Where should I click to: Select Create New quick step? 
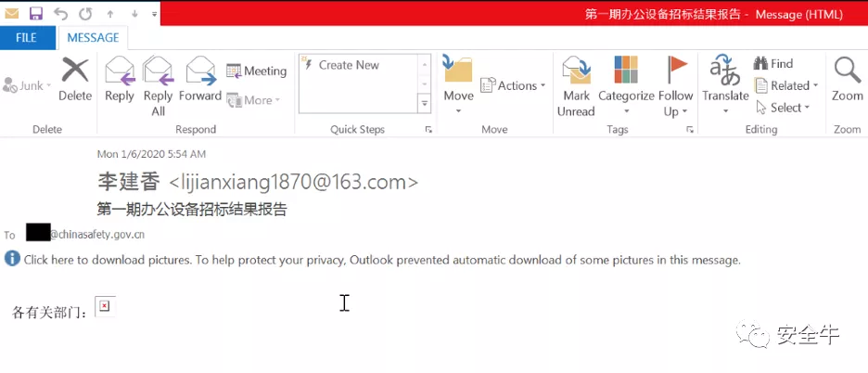[x=349, y=65]
